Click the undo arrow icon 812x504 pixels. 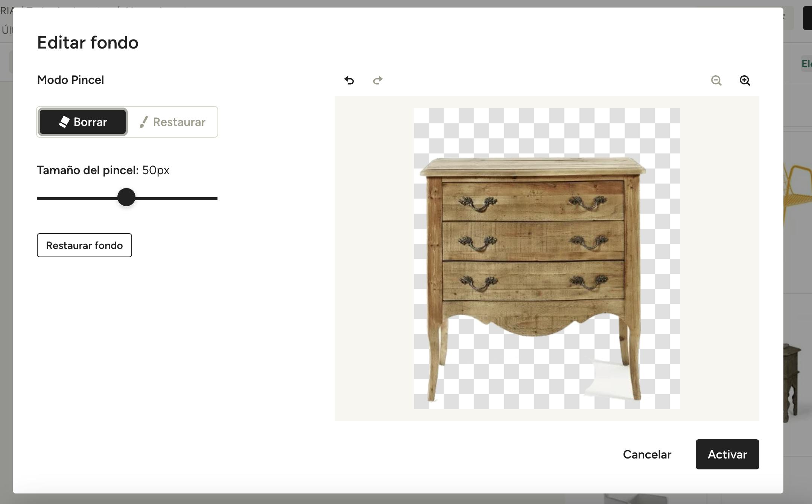[349, 80]
